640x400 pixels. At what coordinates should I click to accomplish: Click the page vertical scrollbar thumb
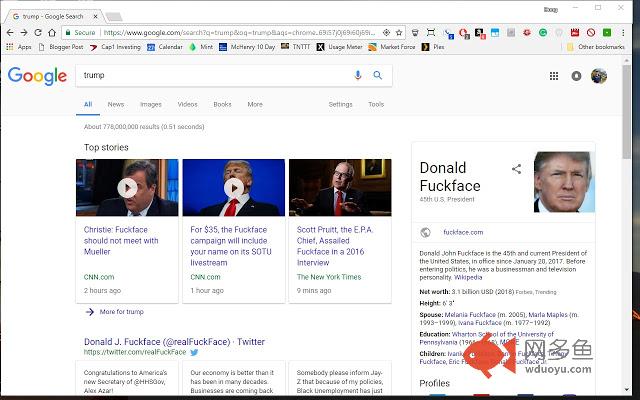pos(627,111)
